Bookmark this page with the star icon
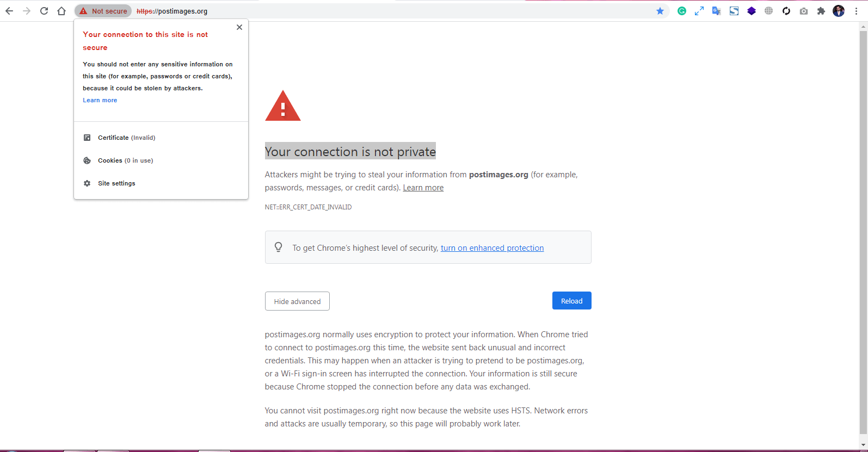 click(x=660, y=11)
